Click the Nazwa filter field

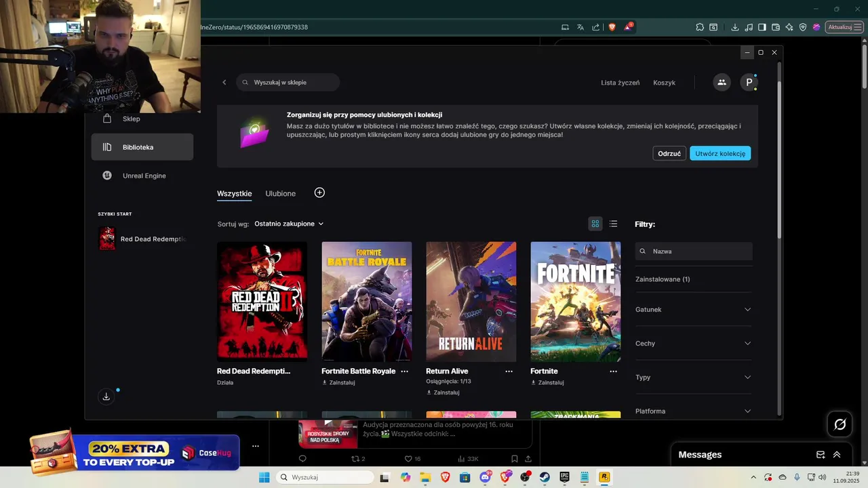pos(694,251)
